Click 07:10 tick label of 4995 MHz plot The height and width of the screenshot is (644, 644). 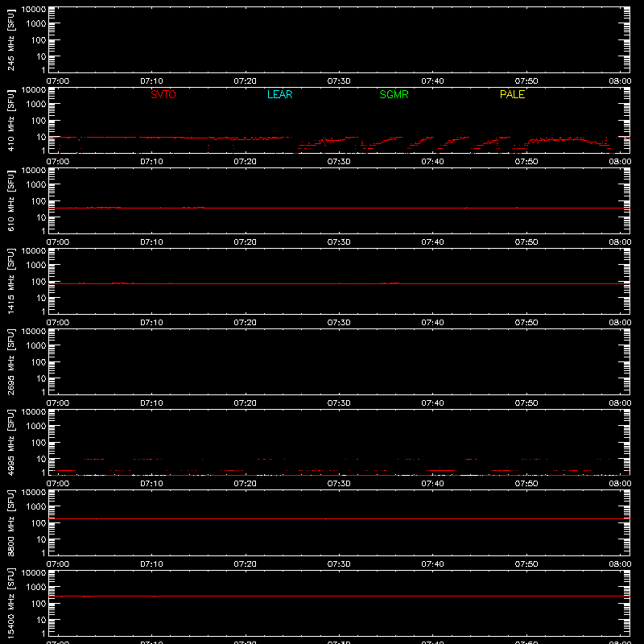pos(151,484)
